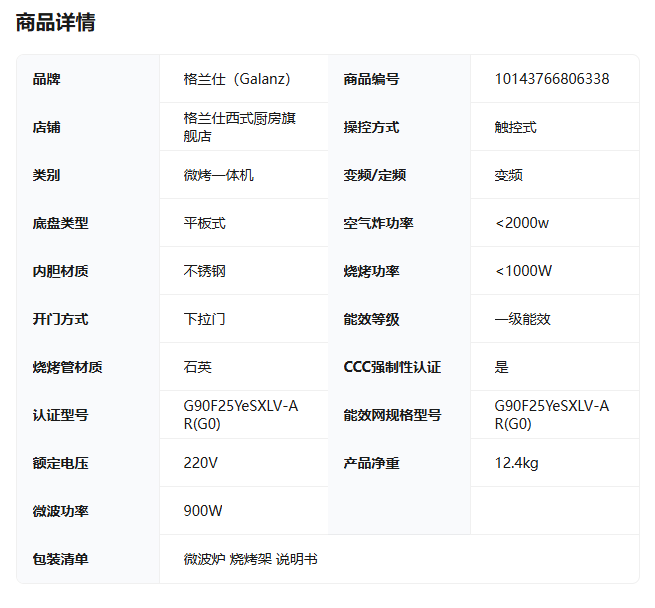
Task: Select the 不锈钢 liner material value
Action: (x=204, y=271)
